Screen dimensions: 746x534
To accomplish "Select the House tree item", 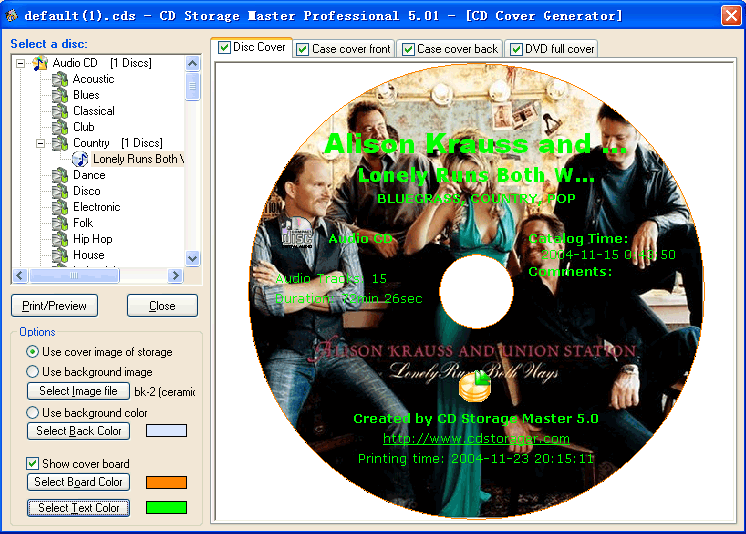I will 88,255.
